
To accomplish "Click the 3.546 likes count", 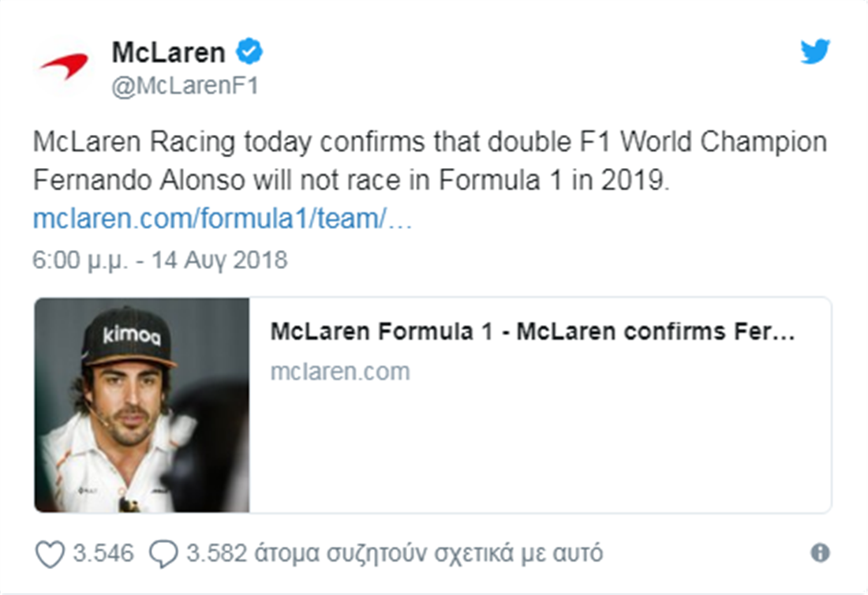I will pos(104,553).
